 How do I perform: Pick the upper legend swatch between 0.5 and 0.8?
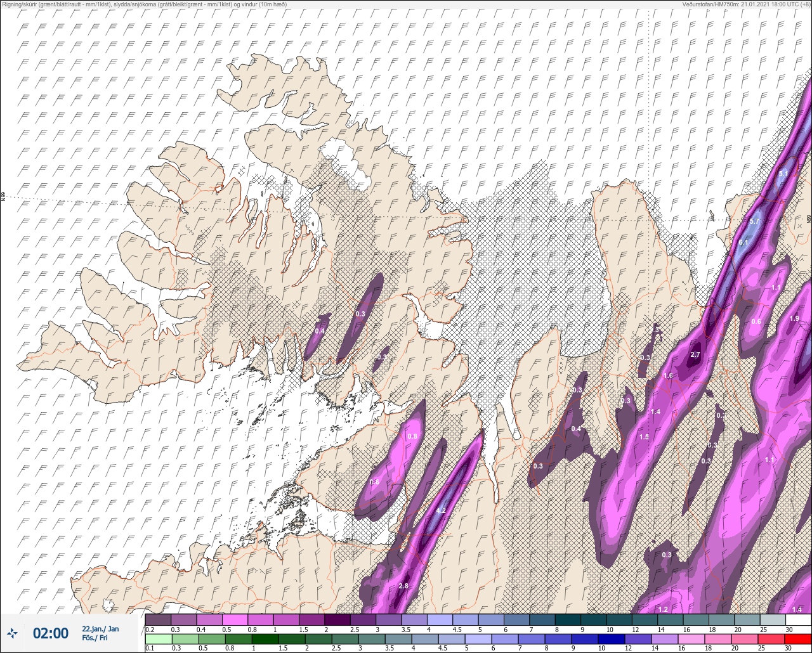(235, 619)
